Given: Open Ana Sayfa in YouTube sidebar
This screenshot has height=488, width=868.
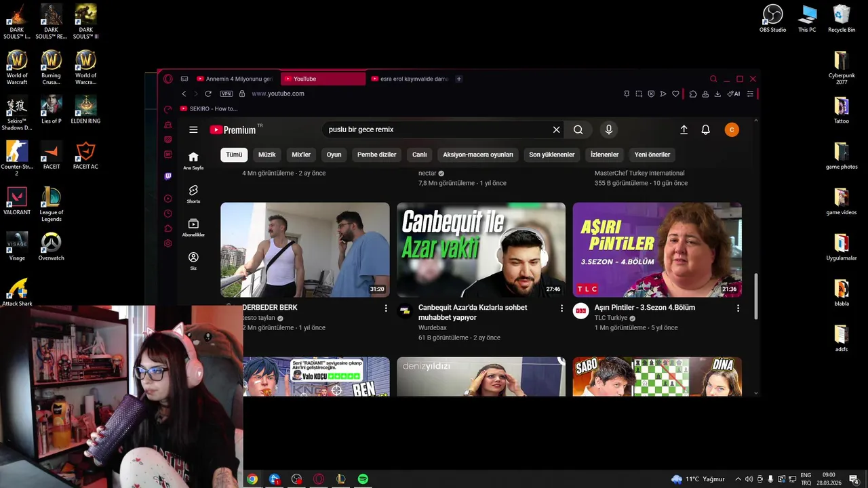Looking at the screenshot, I should (x=193, y=161).
